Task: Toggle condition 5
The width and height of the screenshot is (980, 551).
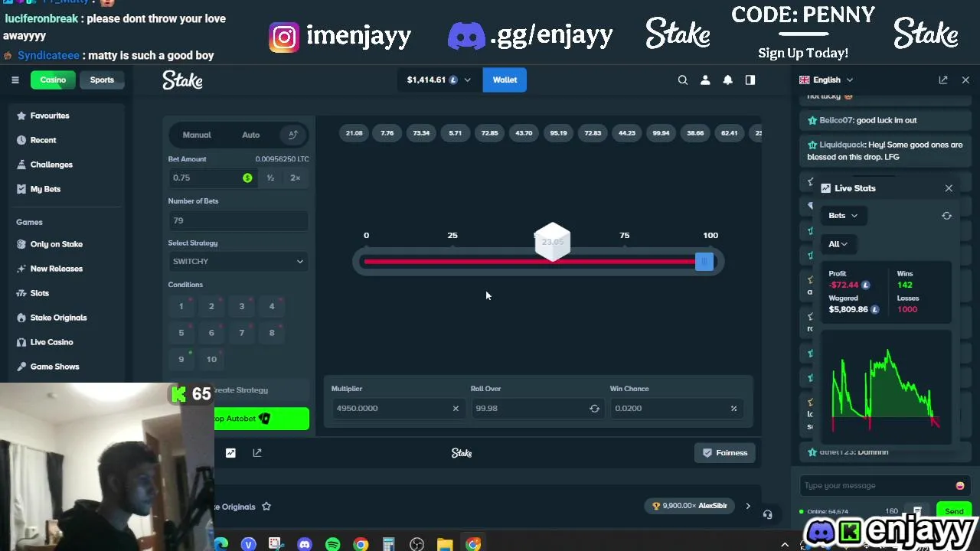Action: point(181,333)
